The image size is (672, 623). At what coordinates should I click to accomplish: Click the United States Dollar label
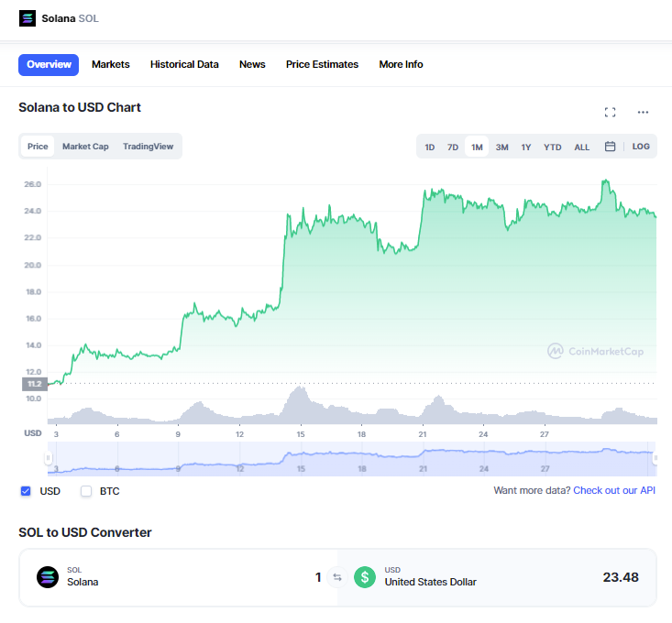430,582
